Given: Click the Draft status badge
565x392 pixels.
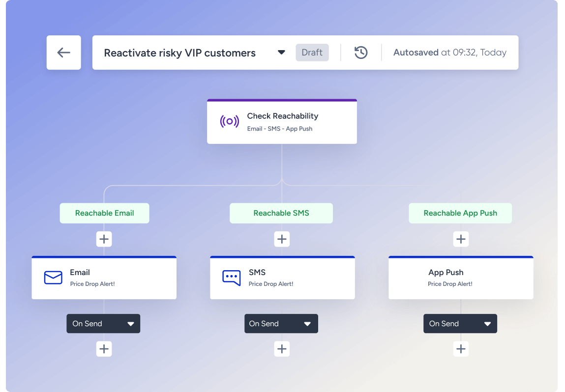Looking at the screenshot, I should click(312, 53).
